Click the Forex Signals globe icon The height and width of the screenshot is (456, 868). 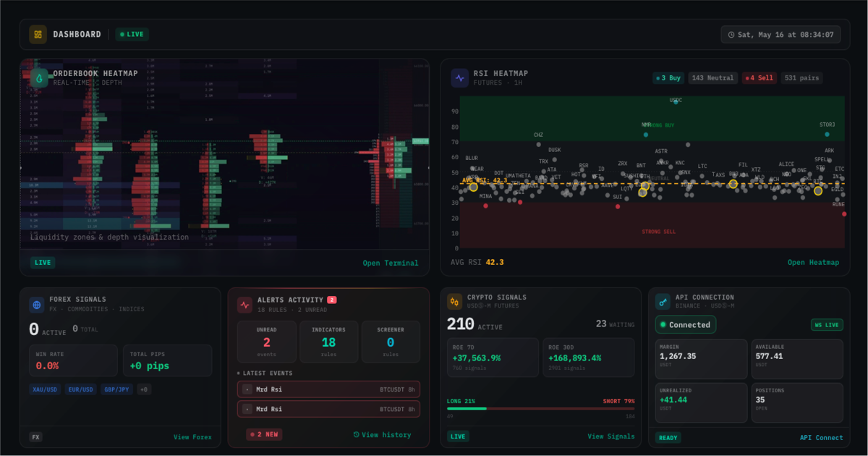click(38, 304)
